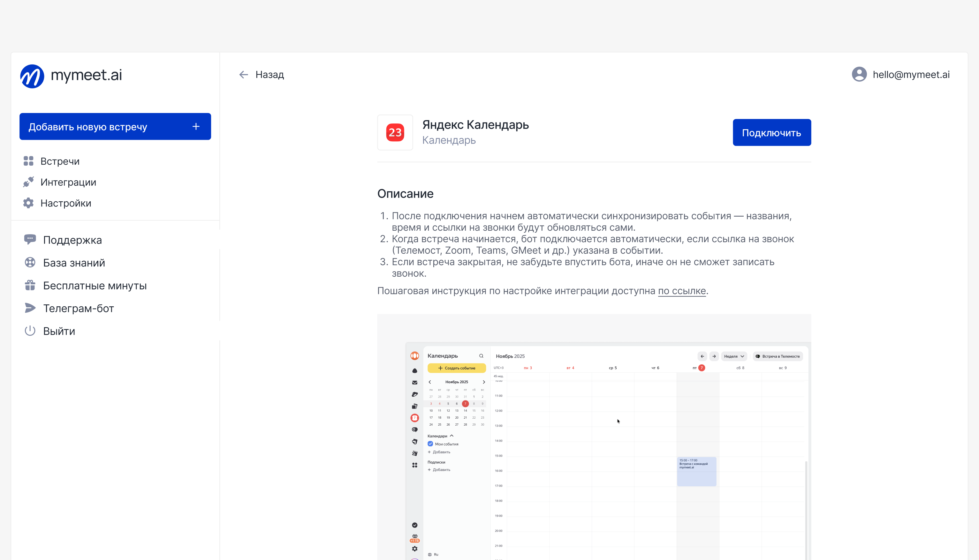This screenshot has width=979, height=560.
Task: Collapse the Календари section chevron
Action: click(x=452, y=436)
